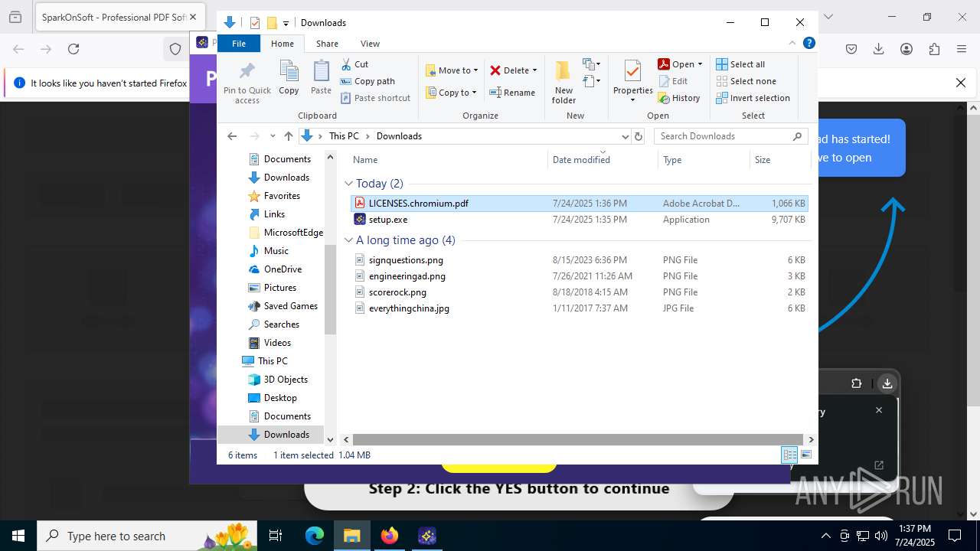This screenshot has width=980, height=551.
Task: Sort by Type column header
Action: [704, 160]
